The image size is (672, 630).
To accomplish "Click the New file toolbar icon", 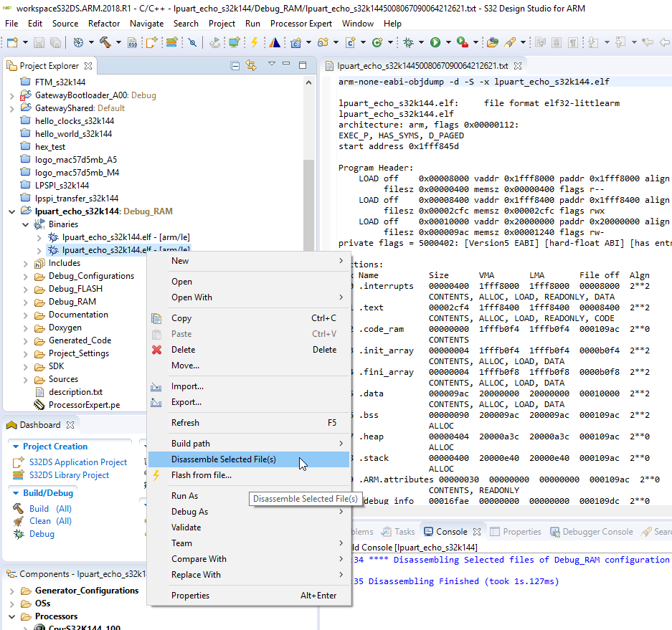I will (x=12, y=42).
